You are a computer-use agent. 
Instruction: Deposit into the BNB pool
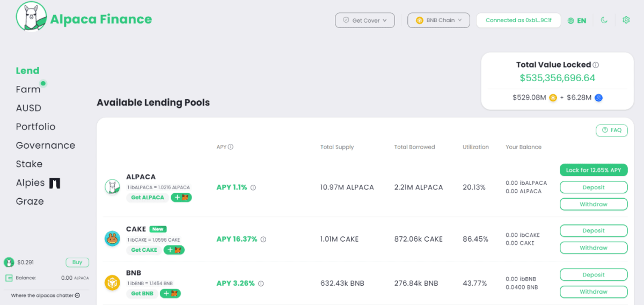(594, 275)
